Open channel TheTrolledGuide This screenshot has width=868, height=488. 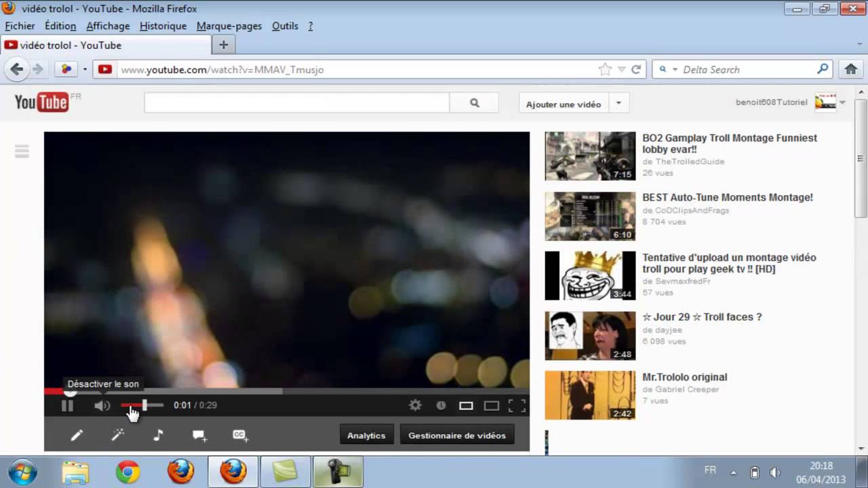690,161
